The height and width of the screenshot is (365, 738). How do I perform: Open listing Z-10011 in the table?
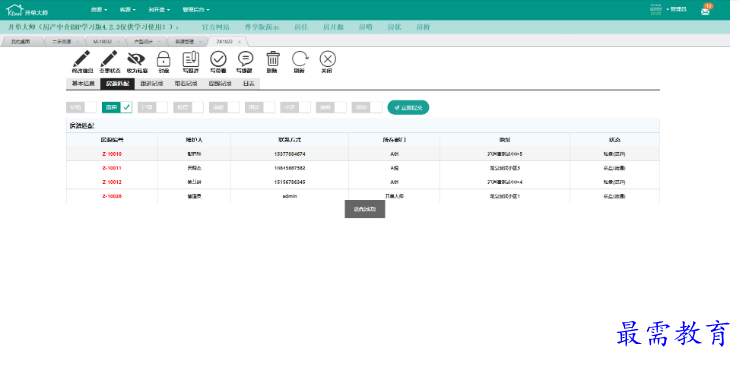coord(112,168)
